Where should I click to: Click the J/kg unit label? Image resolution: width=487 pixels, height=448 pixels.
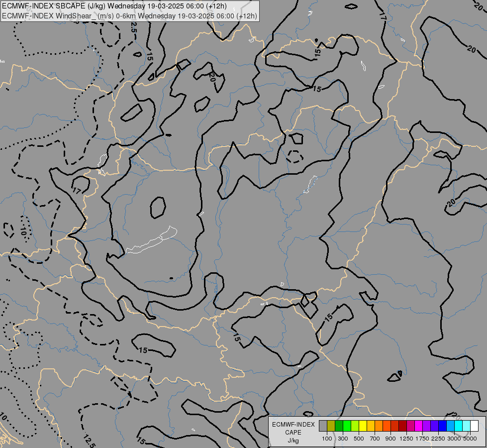pos(293,441)
